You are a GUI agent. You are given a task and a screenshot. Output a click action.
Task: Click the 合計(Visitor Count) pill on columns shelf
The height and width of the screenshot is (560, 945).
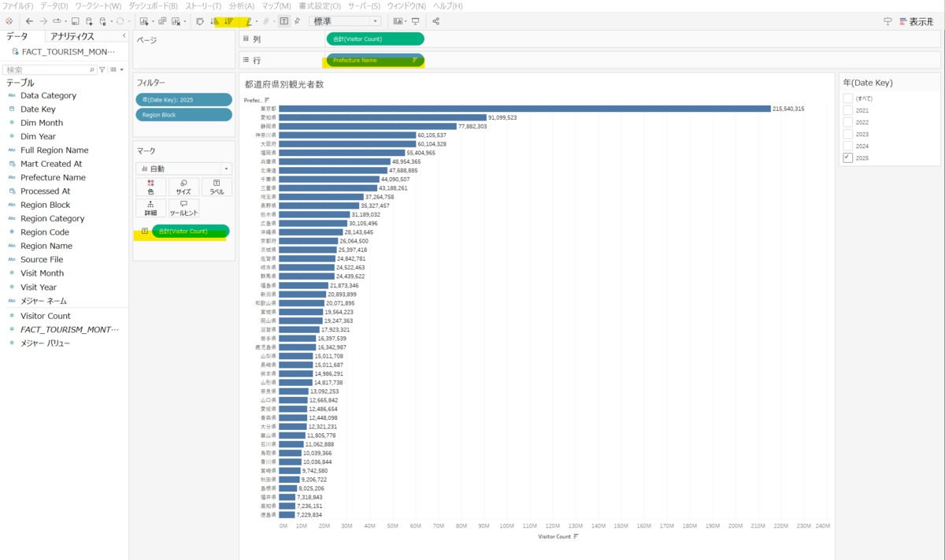click(376, 39)
